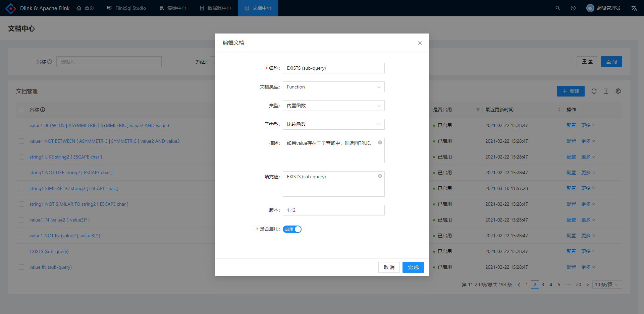644x314 pixels.
Task: Click the help icon beside the 名称 search label
Action: click(50, 62)
